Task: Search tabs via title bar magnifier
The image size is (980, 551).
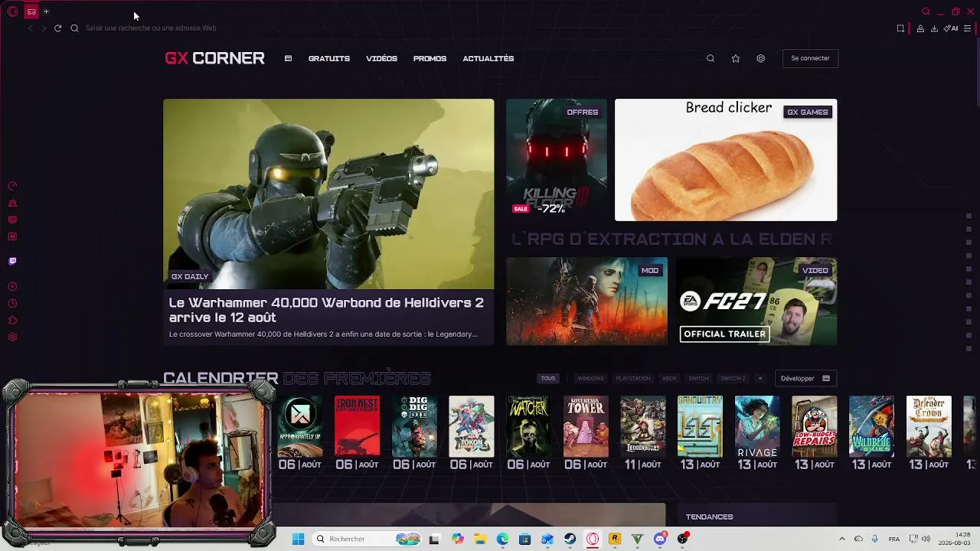Action: click(926, 11)
